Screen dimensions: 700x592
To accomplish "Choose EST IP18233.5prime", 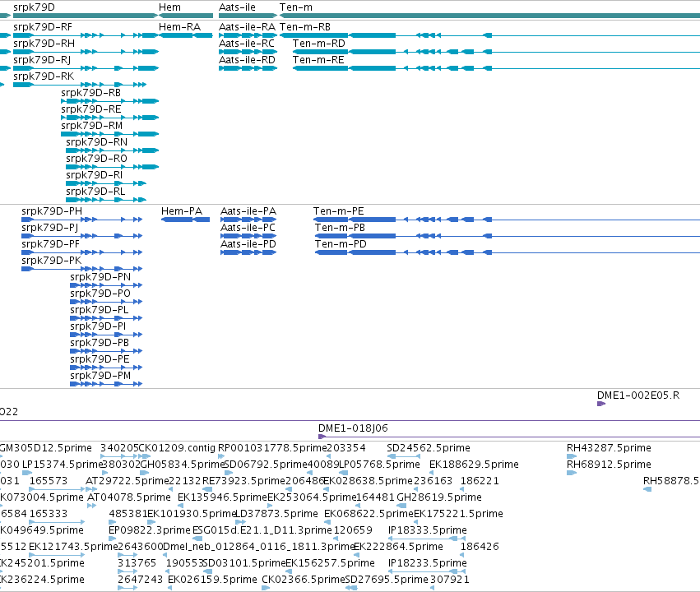I will [428, 563].
